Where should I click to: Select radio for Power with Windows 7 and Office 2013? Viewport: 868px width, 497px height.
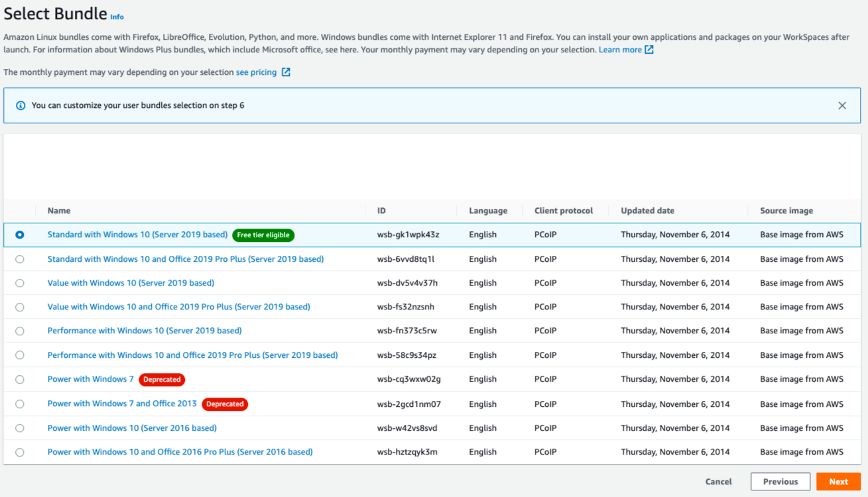20,404
